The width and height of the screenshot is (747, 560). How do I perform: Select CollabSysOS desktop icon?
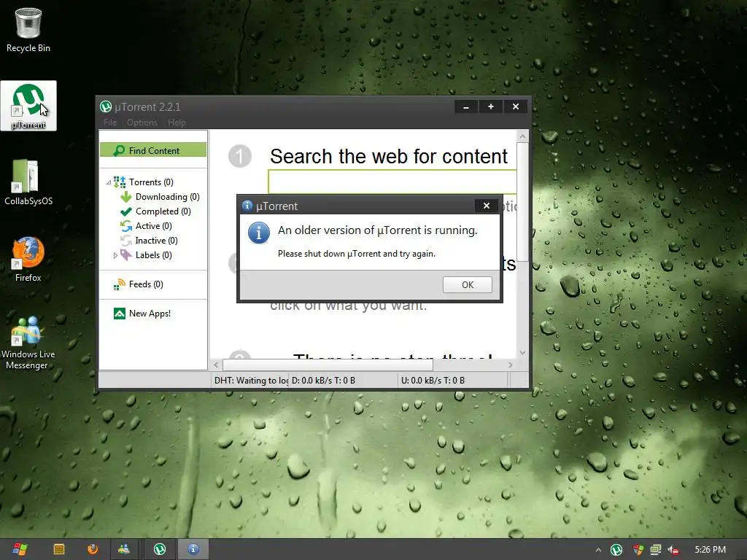coord(28,182)
